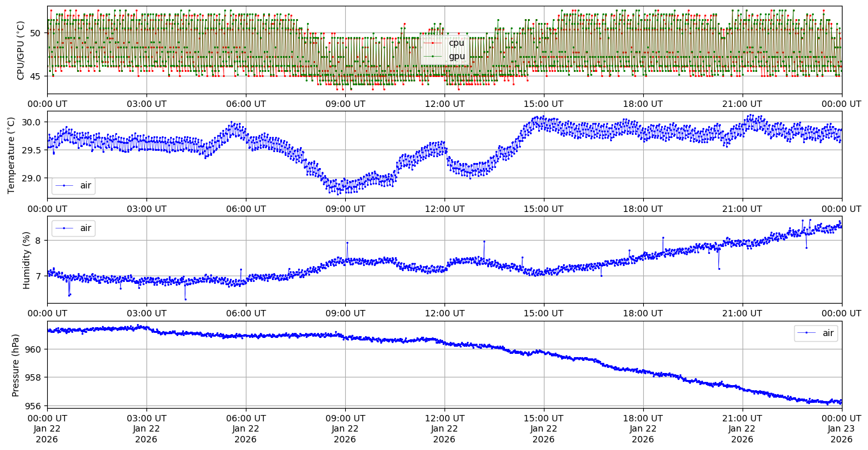
Task: Click the 15:00 UT tick below the Temperature plot
Action: pos(543,208)
